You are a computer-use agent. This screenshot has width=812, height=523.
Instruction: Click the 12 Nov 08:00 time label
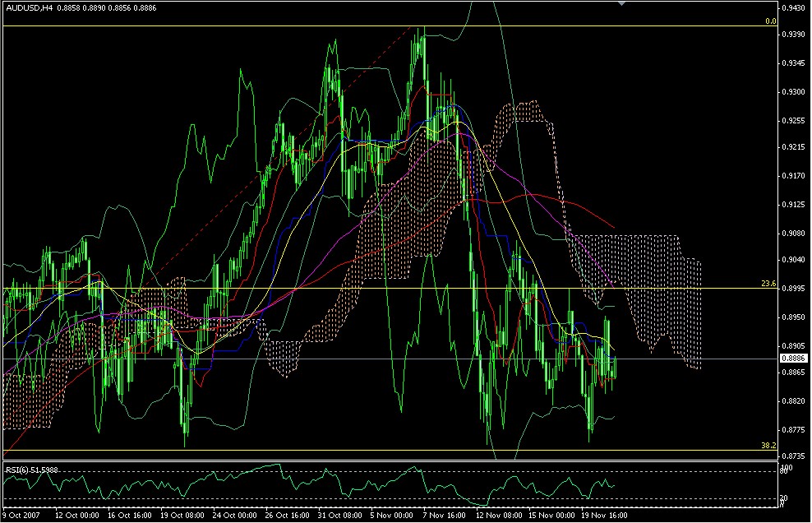tap(499, 516)
